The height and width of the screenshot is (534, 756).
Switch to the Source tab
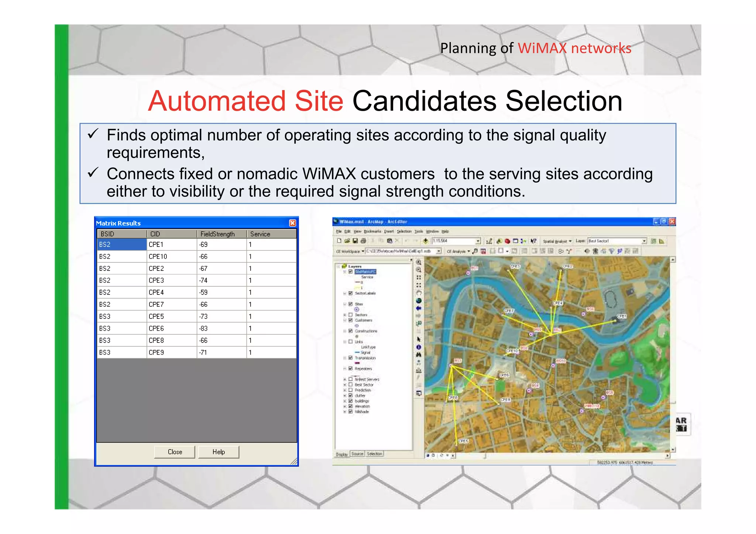pyautogui.click(x=357, y=454)
